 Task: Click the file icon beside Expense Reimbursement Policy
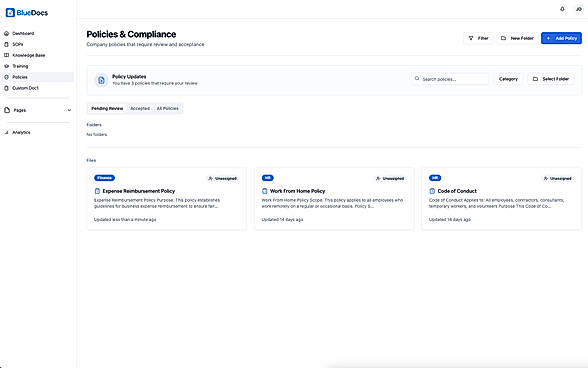pyautogui.click(x=97, y=191)
